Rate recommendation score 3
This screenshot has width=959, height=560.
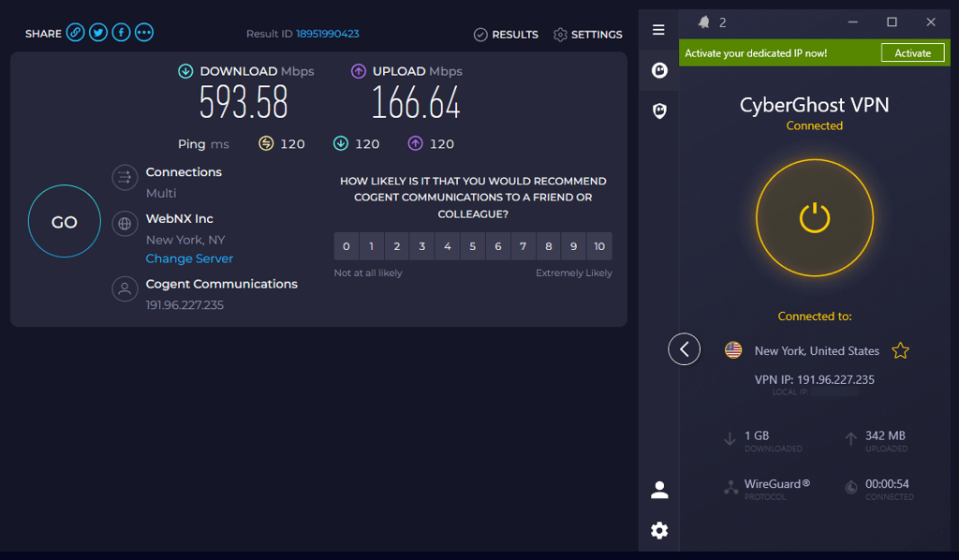tap(422, 246)
